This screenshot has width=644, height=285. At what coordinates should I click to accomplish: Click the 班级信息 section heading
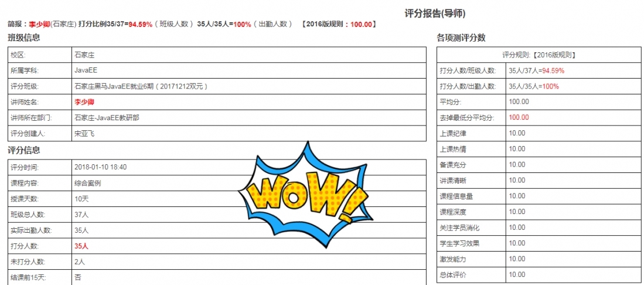pos(24,38)
